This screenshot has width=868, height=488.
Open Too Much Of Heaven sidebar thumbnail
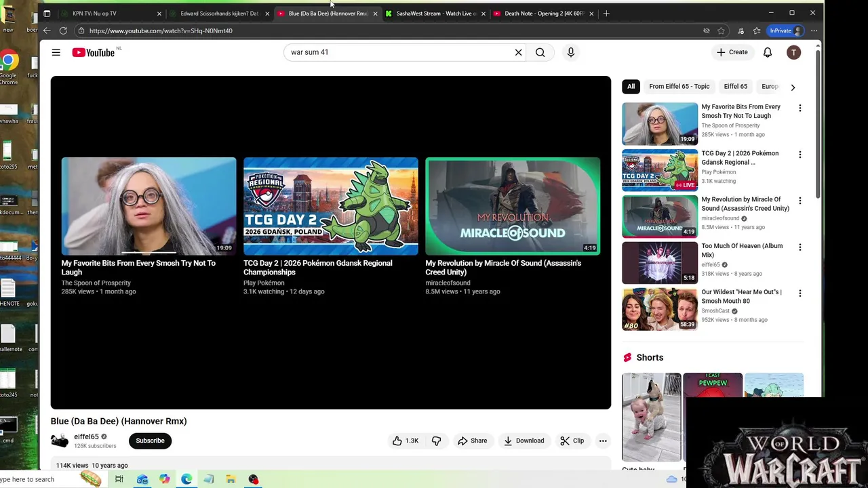(660, 263)
